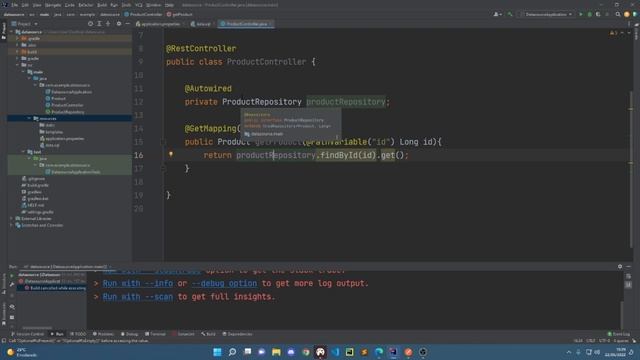Select DatasourceApplication class in project tree

tap(69, 92)
